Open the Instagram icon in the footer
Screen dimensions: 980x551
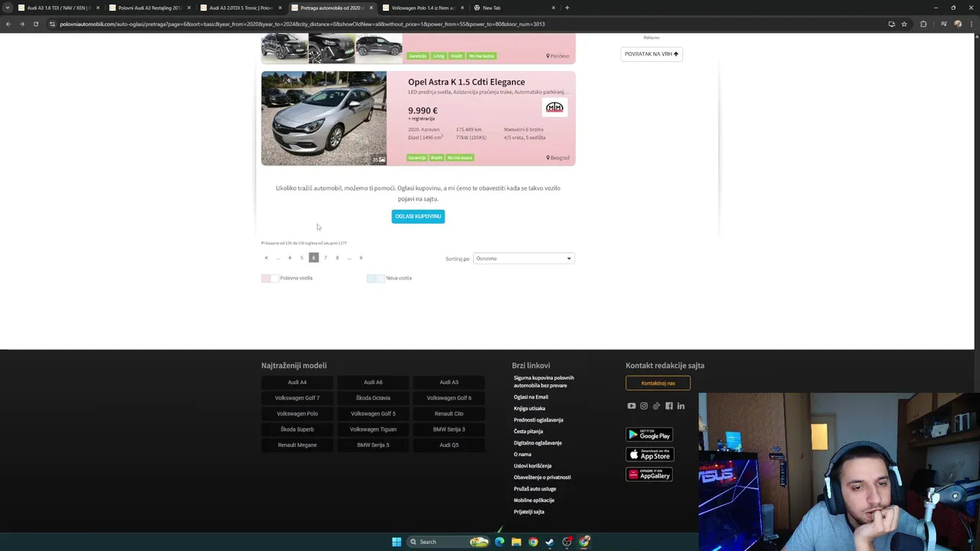click(644, 406)
